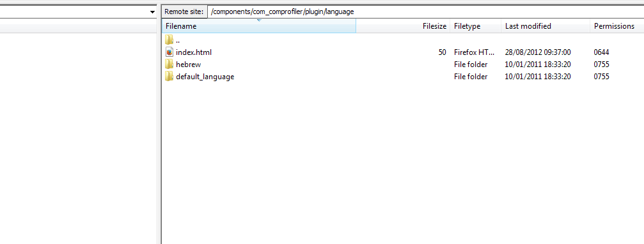This screenshot has height=244, width=644.
Task: Click the 0644 permissions of index.html
Action: point(601,52)
